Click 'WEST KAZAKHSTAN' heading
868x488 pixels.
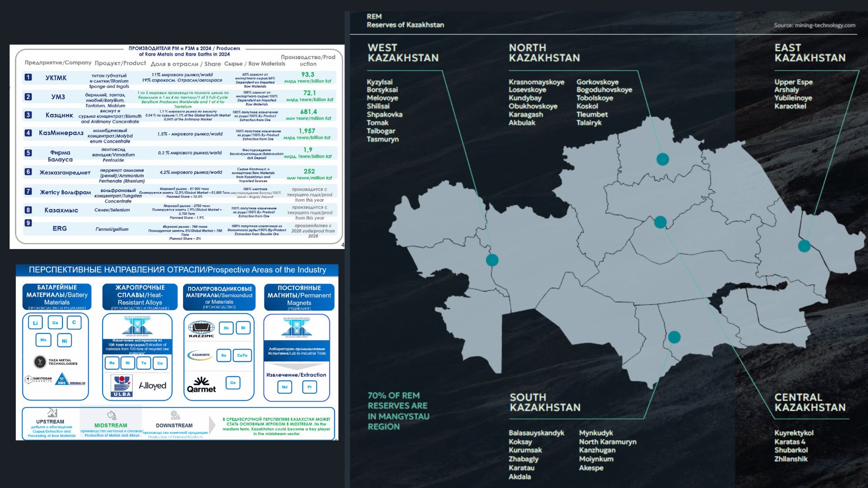(403, 53)
